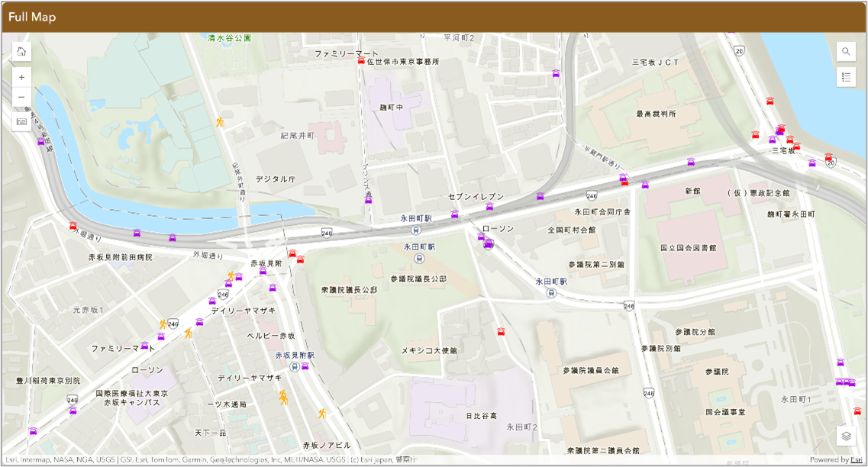Click the 赤坂見附駅 station symbol

295,367
